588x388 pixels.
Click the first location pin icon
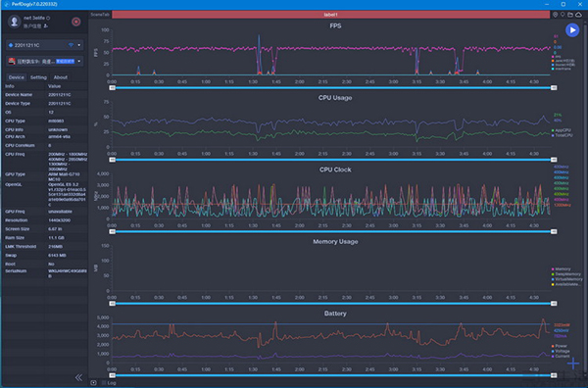[555, 15]
